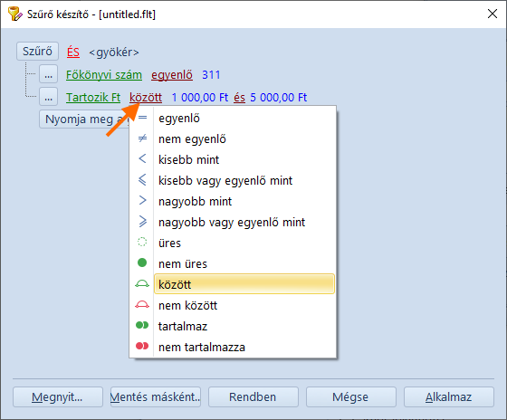Click the greater-than icon for nagyobb mint
This screenshot has width=507, height=420.
coord(142,200)
